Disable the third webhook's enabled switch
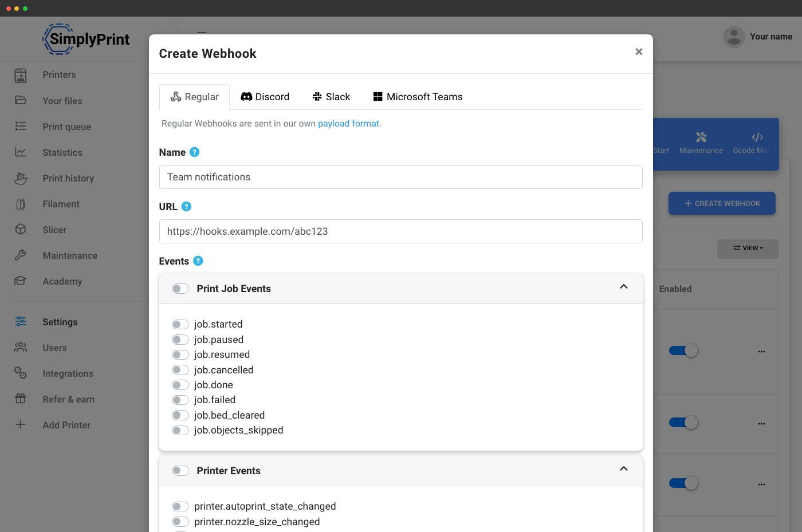The width and height of the screenshot is (802, 532). pyautogui.click(x=683, y=483)
